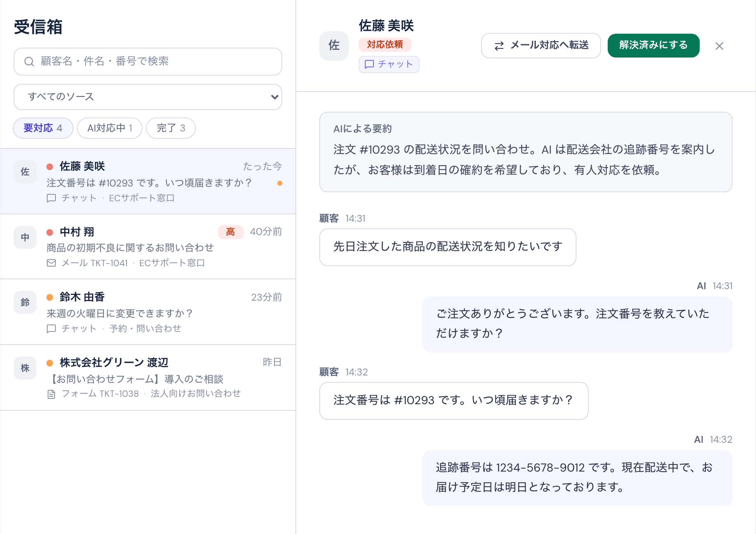
Task: Switch to the AI対応中 1 tab
Action: point(110,128)
